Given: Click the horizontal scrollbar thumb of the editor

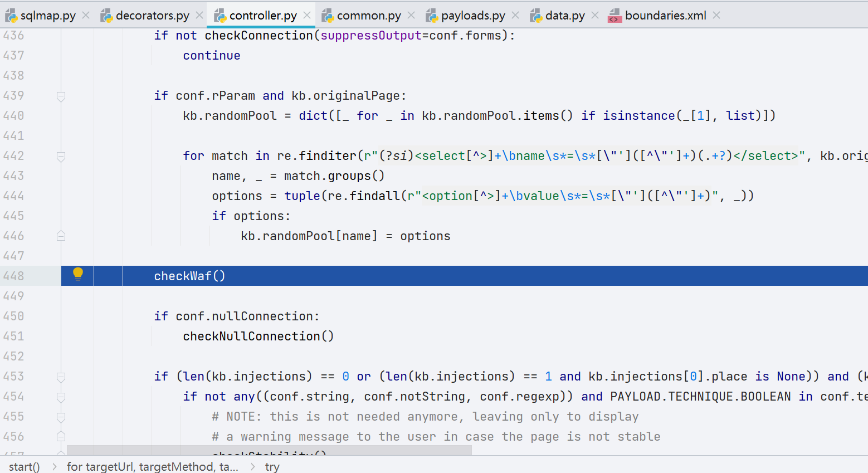Looking at the screenshot, I should 269,450.
